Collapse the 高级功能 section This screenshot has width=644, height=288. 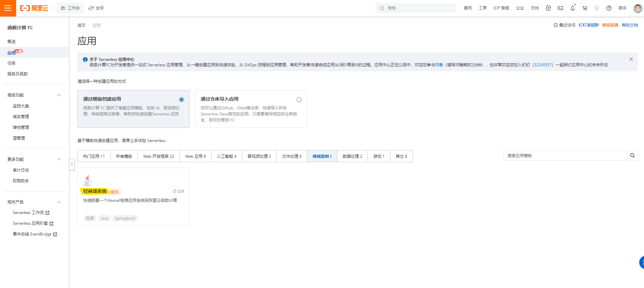pyautogui.click(x=59, y=95)
